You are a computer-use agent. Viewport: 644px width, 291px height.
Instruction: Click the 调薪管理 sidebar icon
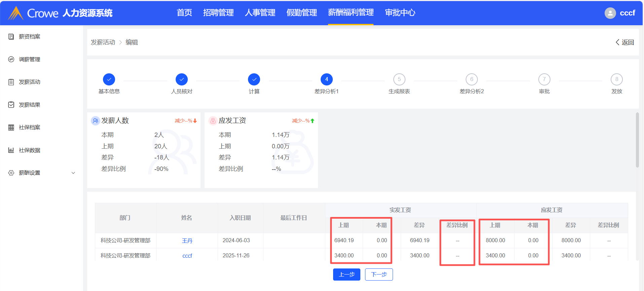coord(11,59)
